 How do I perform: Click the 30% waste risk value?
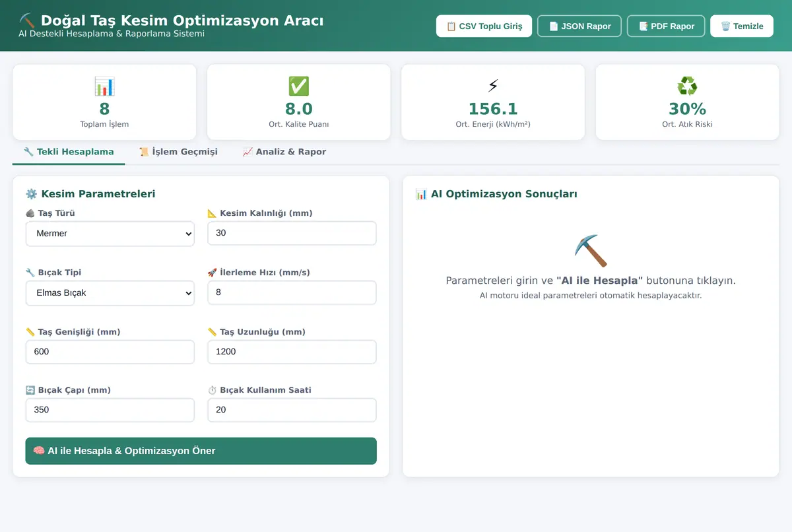[687, 109]
